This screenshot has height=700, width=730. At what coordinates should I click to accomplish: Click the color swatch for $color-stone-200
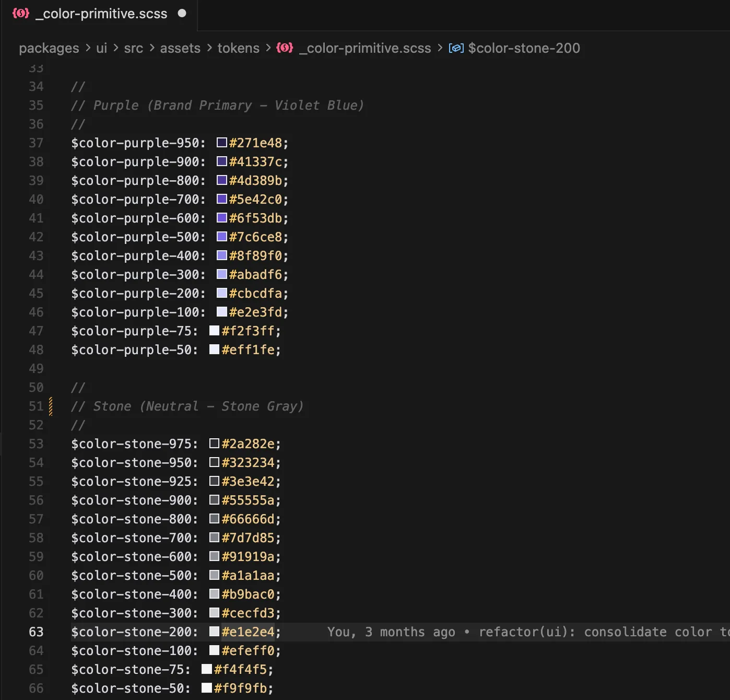tap(214, 632)
